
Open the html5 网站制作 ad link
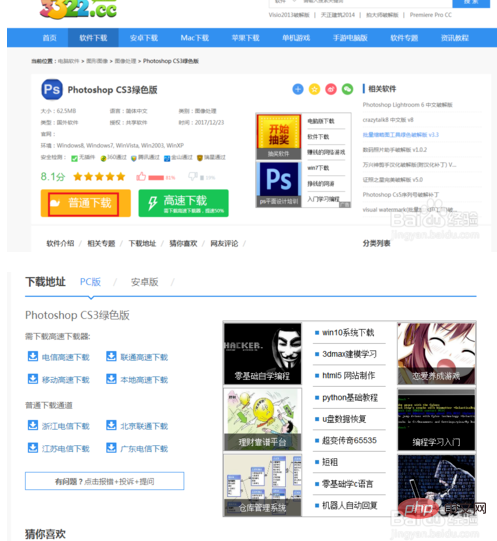coord(348,375)
